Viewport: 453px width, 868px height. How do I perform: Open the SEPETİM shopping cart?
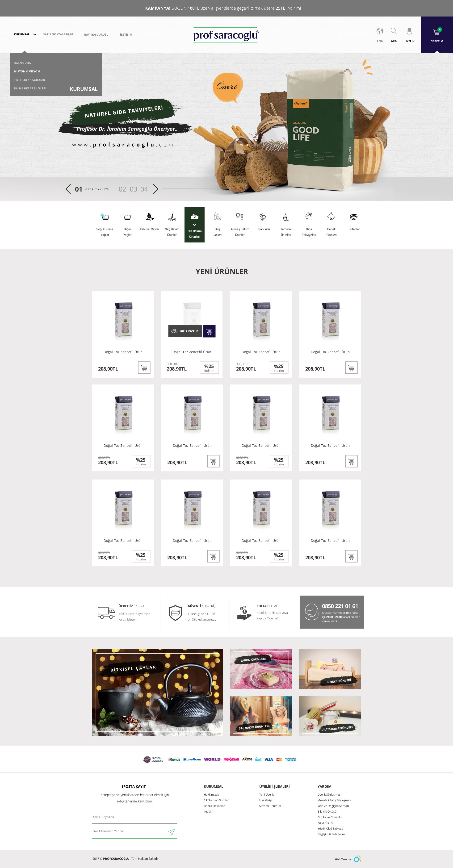coord(437,35)
